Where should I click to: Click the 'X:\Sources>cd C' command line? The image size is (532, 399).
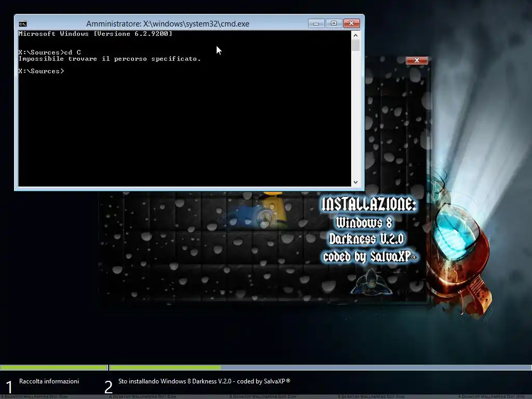pos(49,52)
